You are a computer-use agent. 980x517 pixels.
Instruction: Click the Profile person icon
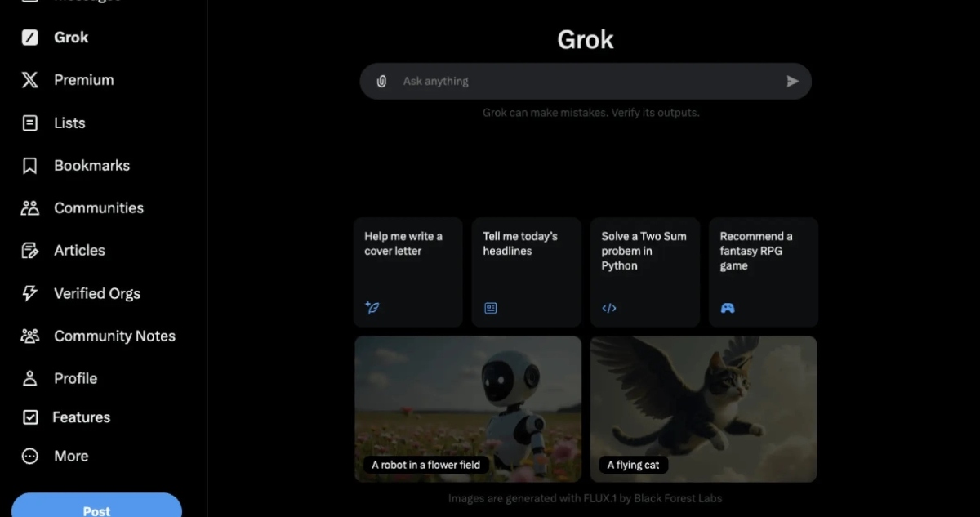click(30, 378)
